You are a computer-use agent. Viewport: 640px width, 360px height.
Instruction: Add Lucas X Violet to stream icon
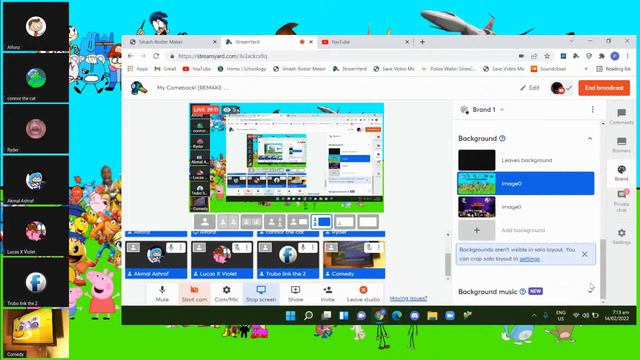199,247
